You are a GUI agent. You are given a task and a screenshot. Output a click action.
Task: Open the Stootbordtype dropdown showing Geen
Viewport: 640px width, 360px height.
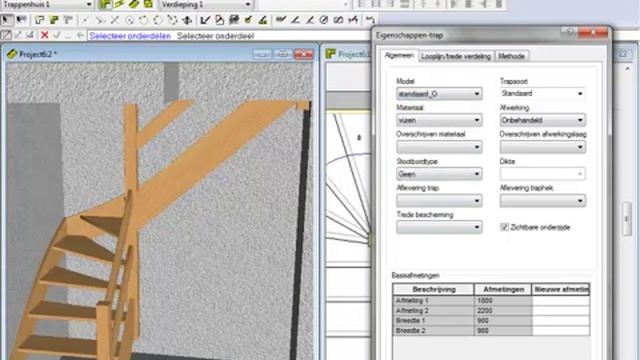[x=439, y=174]
